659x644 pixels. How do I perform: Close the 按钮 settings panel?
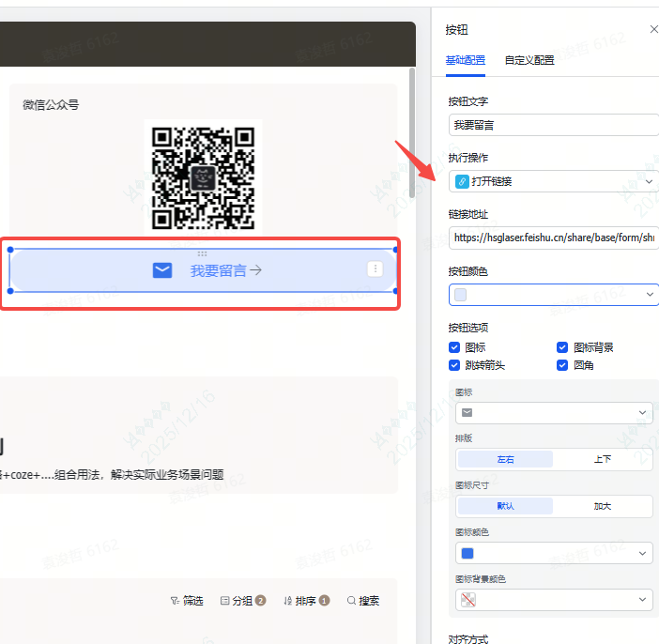click(654, 30)
